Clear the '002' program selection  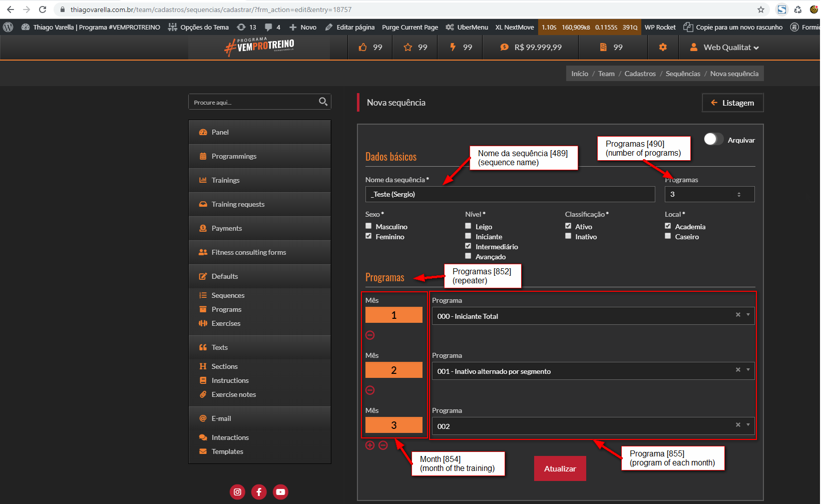click(738, 425)
